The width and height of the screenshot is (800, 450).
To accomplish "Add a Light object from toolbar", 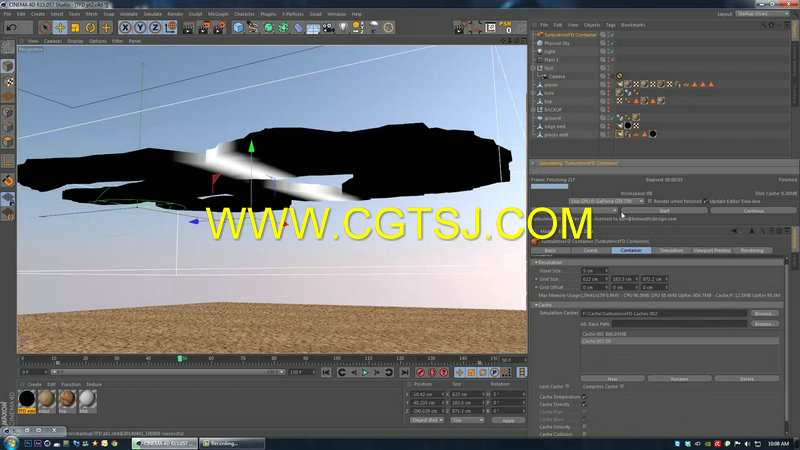I will [x=343, y=28].
